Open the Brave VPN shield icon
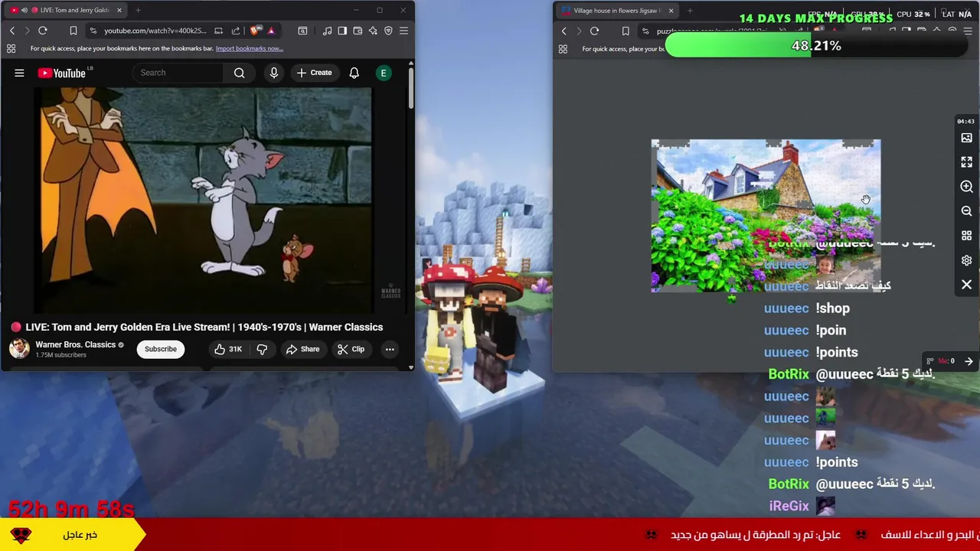 coord(388,31)
